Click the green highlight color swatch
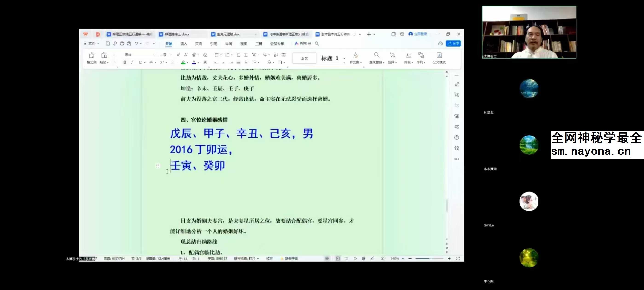Screen dimensions: 644x290 point(183,62)
